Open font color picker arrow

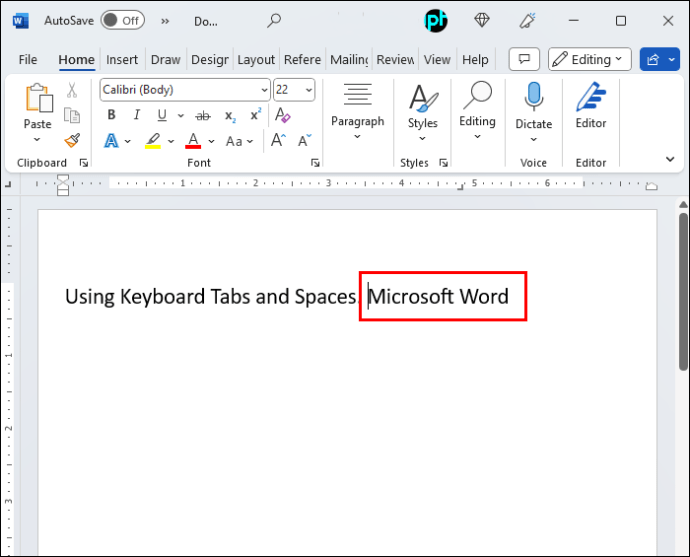coord(212,141)
